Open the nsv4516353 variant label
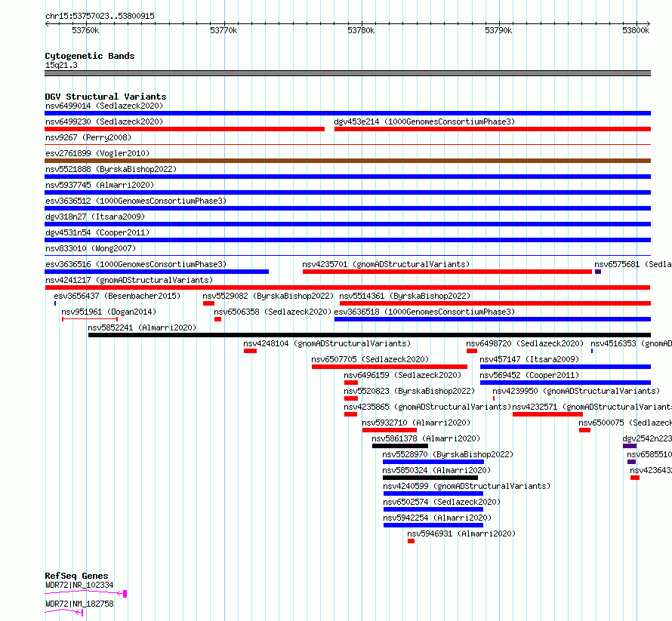This screenshot has width=672, height=621. point(631,343)
